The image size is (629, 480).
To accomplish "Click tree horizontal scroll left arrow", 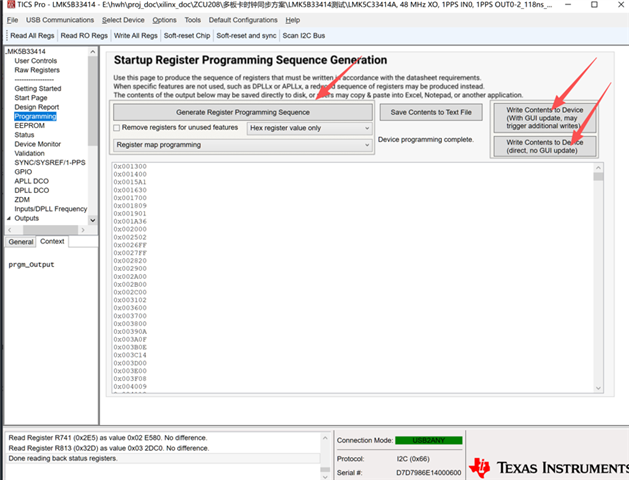I will [x=10, y=230].
